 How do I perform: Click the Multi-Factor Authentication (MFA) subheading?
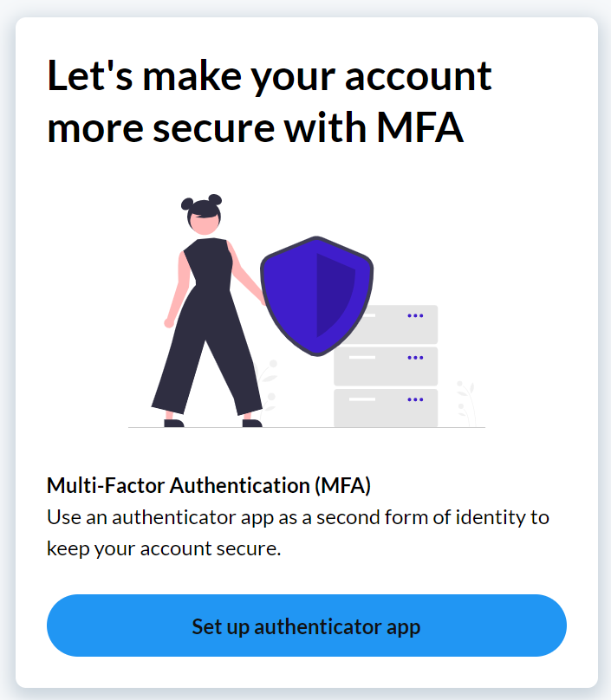coord(208,485)
